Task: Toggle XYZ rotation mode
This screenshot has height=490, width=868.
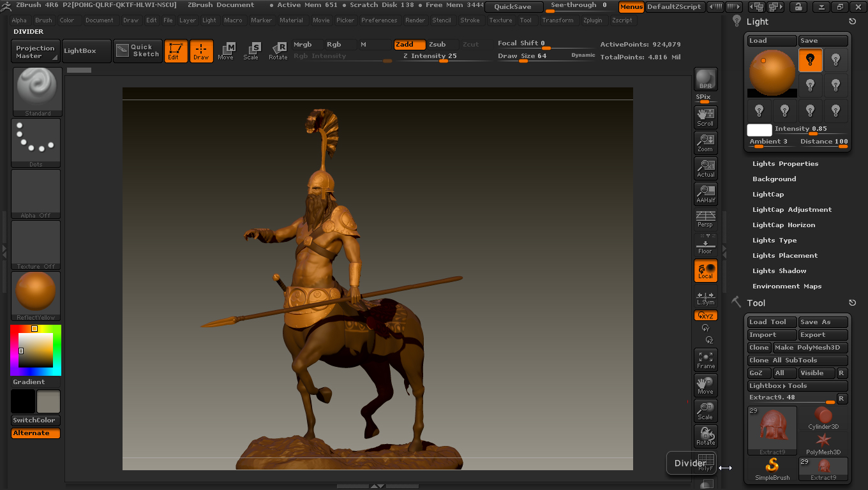Action: coord(705,316)
